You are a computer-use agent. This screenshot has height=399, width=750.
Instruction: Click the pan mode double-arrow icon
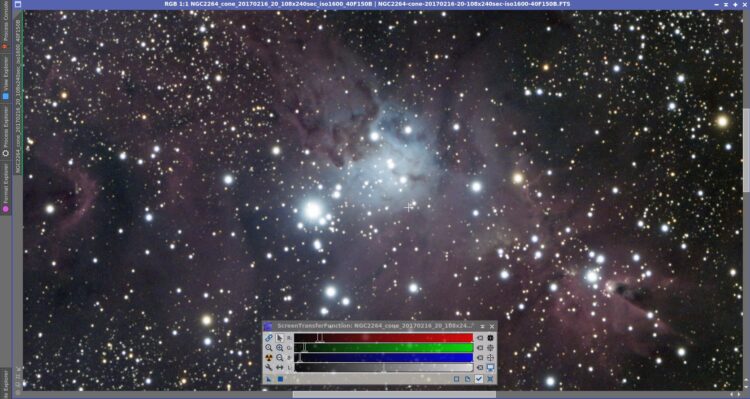pyautogui.click(x=280, y=367)
